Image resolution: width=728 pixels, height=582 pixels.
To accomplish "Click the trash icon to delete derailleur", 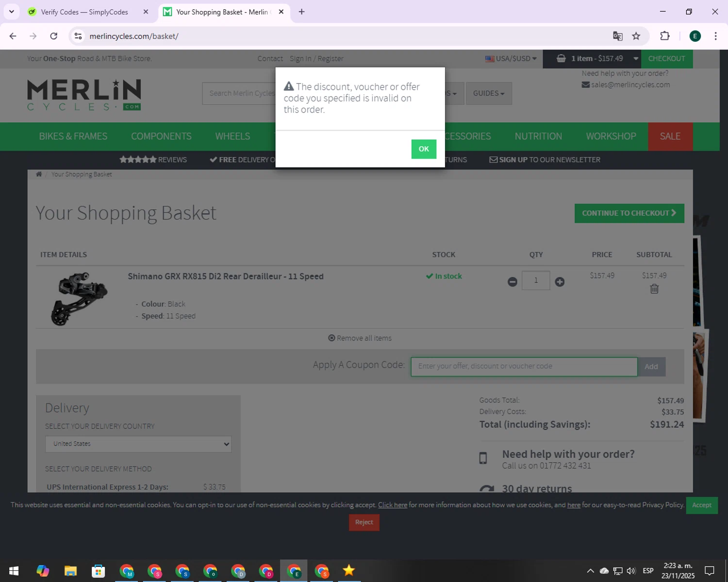I will (x=654, y=289).
